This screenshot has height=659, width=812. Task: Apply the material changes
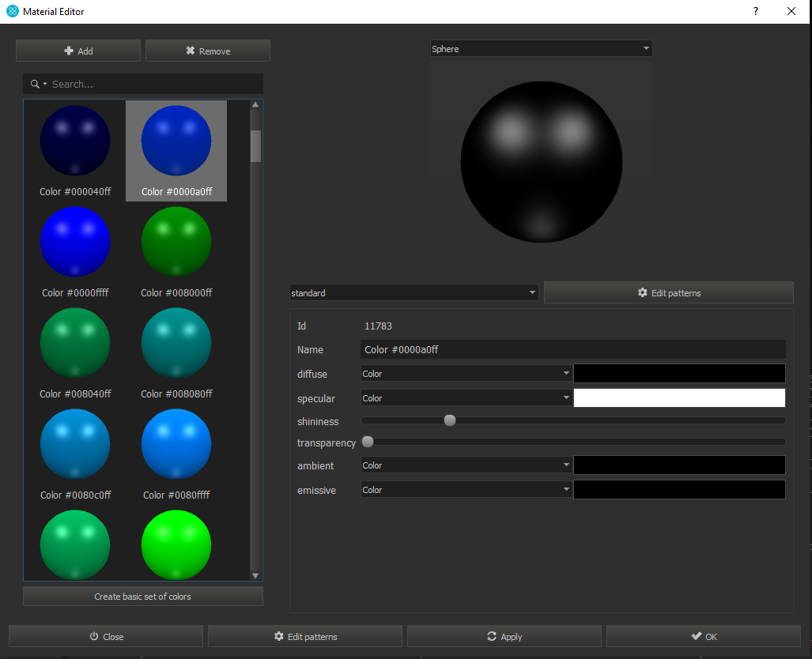click(x=504, y=636)
